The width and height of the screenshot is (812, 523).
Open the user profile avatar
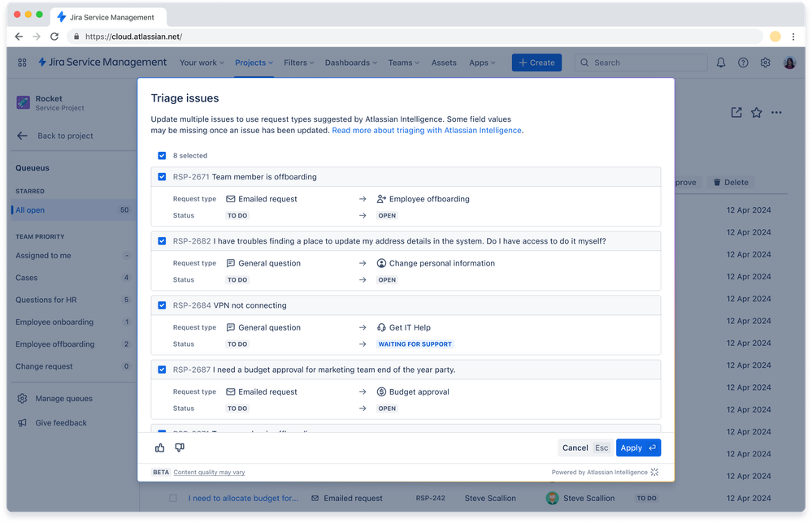(x=790, y=63)
